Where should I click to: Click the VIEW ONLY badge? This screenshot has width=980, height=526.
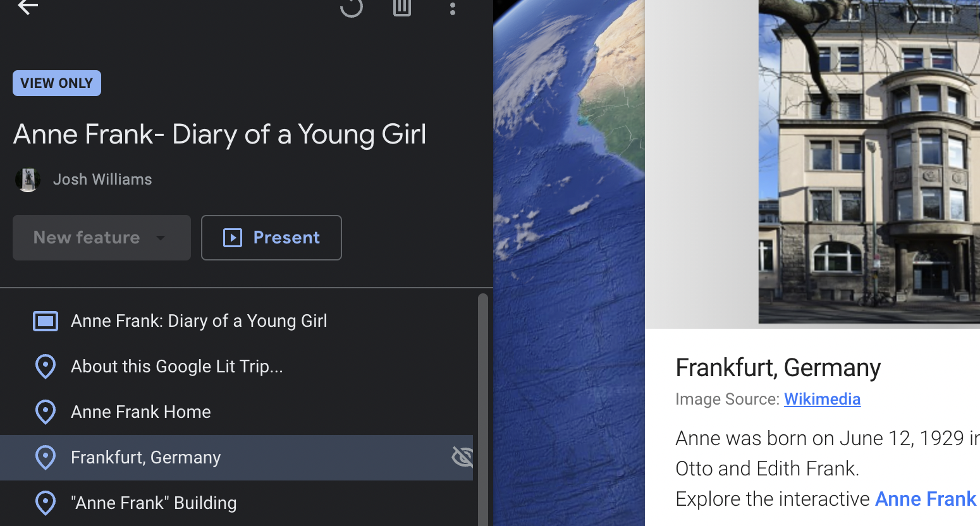[57, 83]
